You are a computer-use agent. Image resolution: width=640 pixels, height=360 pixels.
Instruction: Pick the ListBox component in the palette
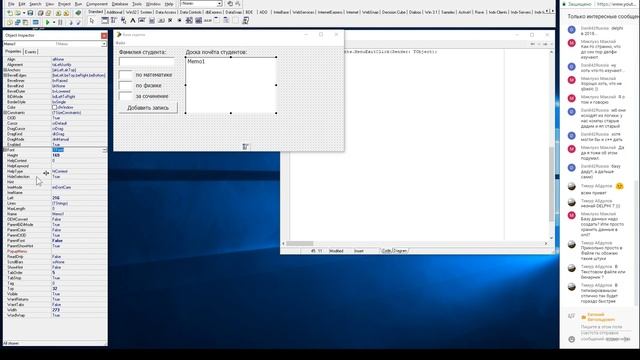[189, 21]
